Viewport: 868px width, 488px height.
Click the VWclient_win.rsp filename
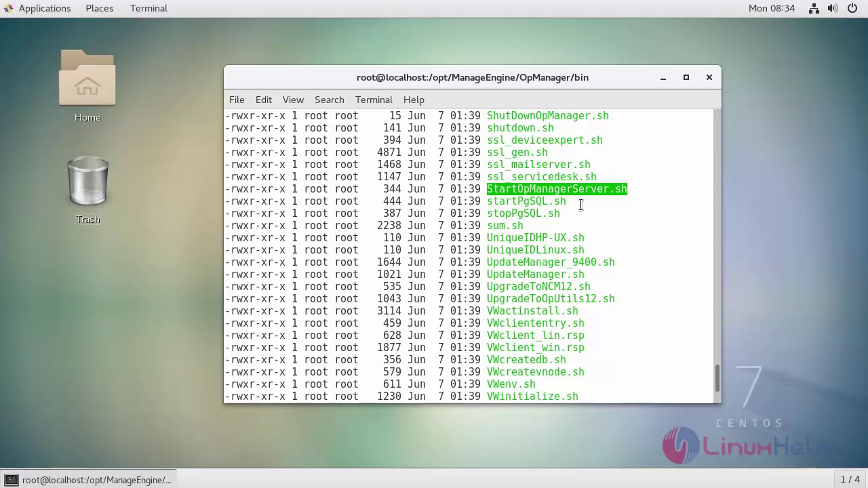pos(536,348)
